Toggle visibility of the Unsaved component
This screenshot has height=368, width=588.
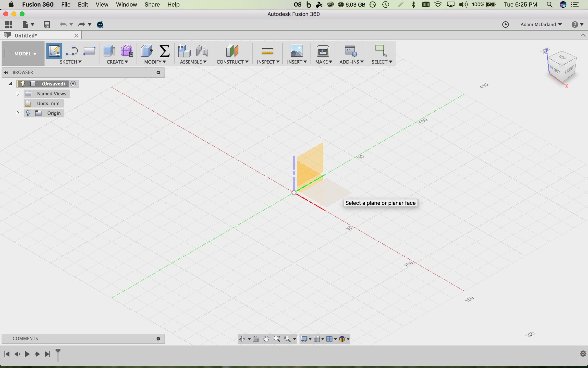pos(23,84)
